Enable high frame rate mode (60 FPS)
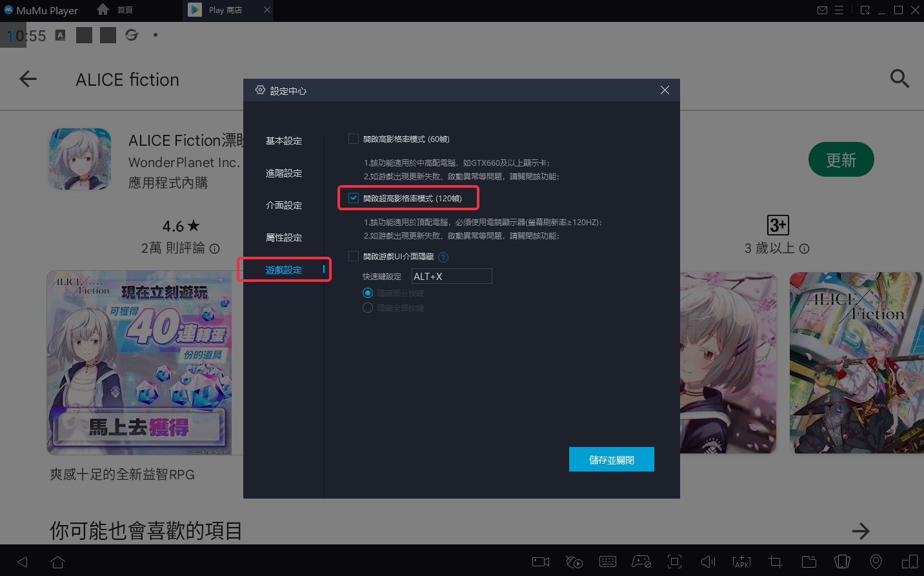 (354, 139)
